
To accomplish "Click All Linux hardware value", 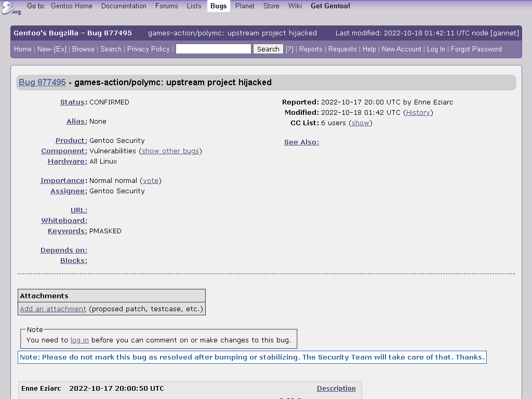I will (103, 162).
